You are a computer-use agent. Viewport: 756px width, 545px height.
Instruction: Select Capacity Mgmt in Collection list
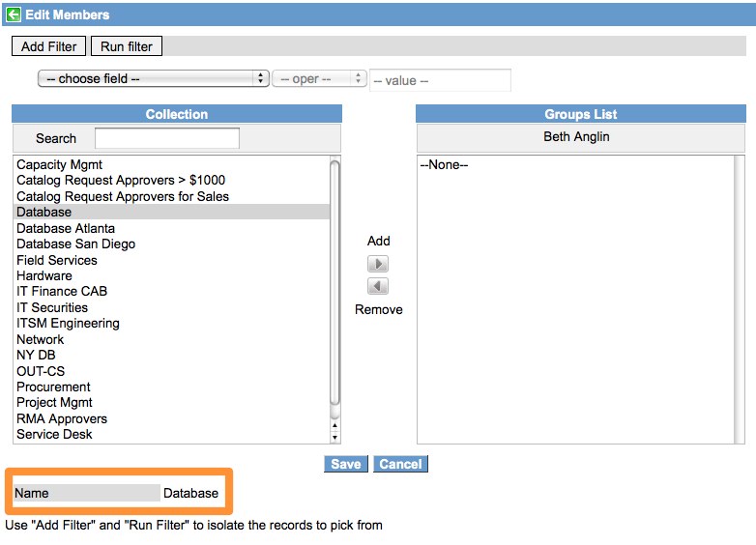click(x=59, y=164)
